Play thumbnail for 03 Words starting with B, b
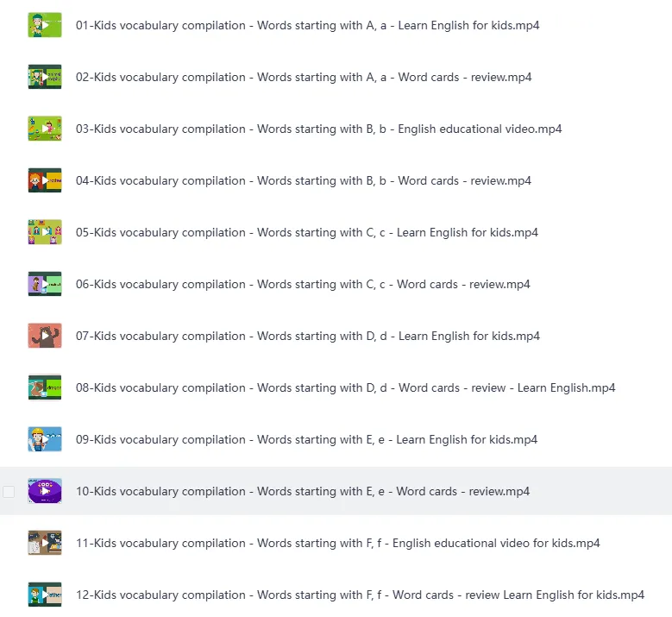This screenshot has height=617, width=672. point(45,129)
